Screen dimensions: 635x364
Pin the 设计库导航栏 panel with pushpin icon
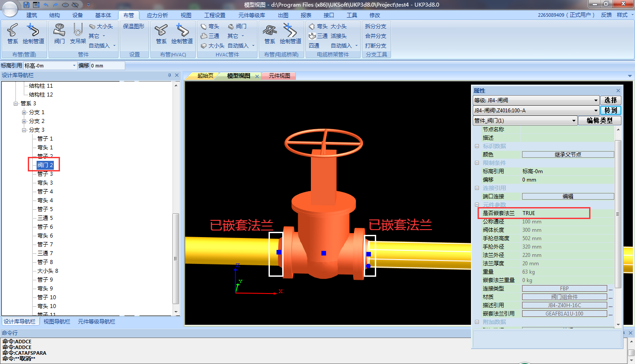[x=169, y=75]
